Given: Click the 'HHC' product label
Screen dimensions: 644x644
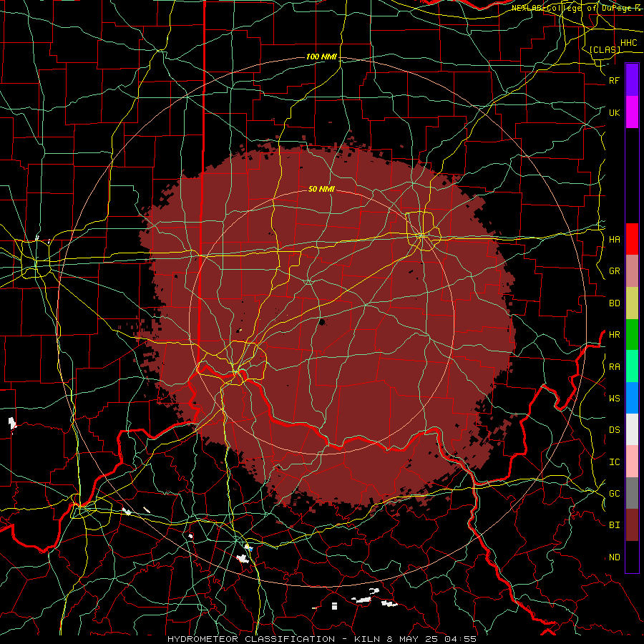Looking at the screenshot, I should [629, 43].
